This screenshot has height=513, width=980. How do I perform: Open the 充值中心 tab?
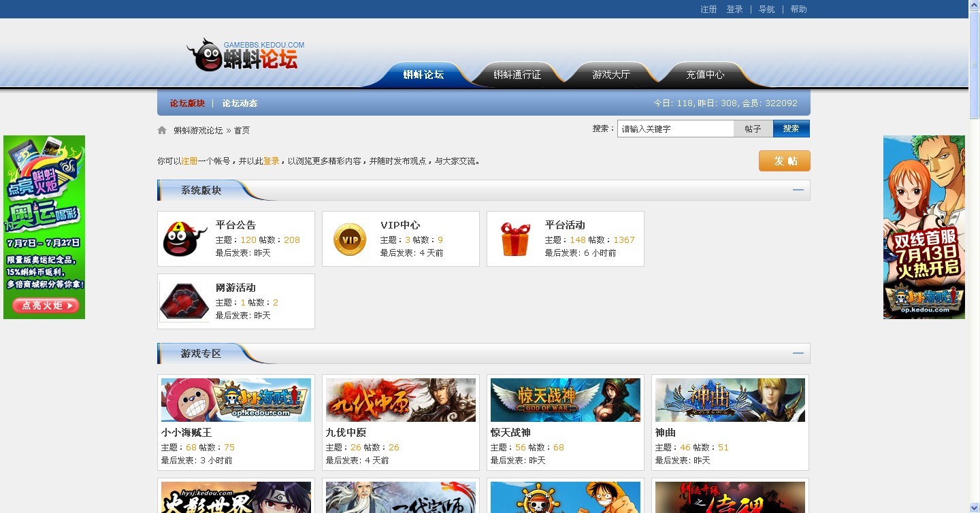point(705,75)
